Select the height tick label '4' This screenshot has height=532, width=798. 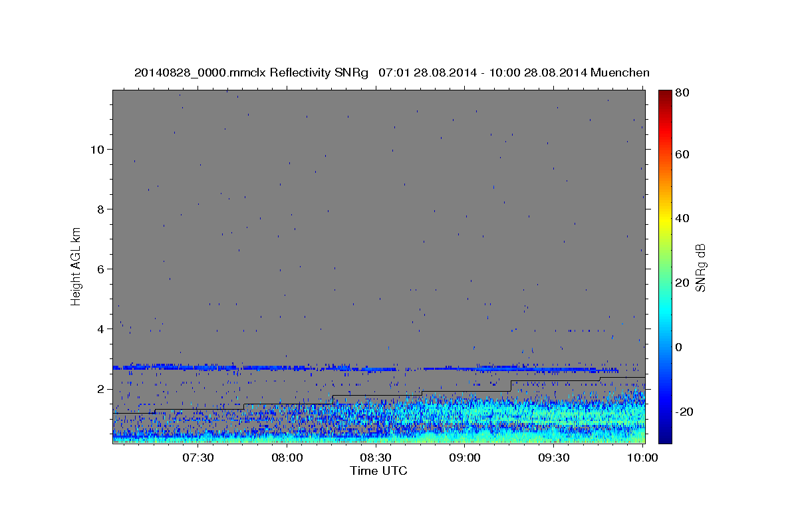(100, 329)
